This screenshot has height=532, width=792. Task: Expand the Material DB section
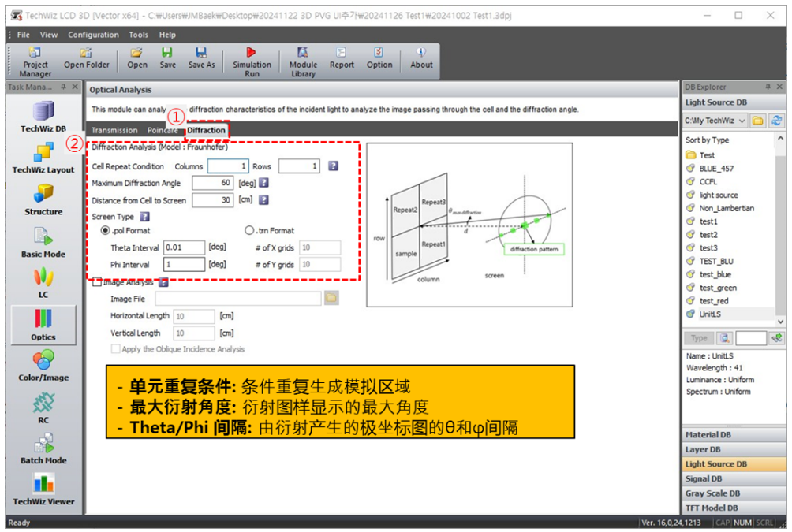point(708,435)
